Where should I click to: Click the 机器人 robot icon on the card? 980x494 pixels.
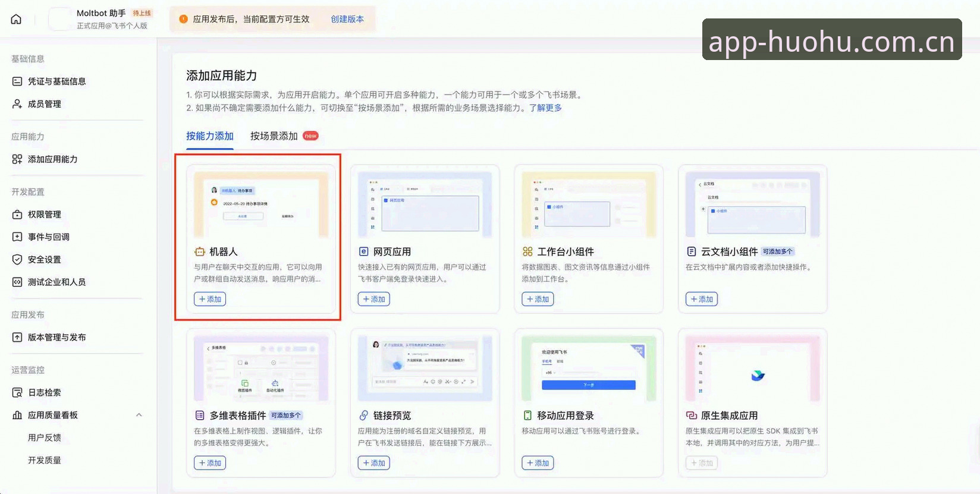pos(200,252)
